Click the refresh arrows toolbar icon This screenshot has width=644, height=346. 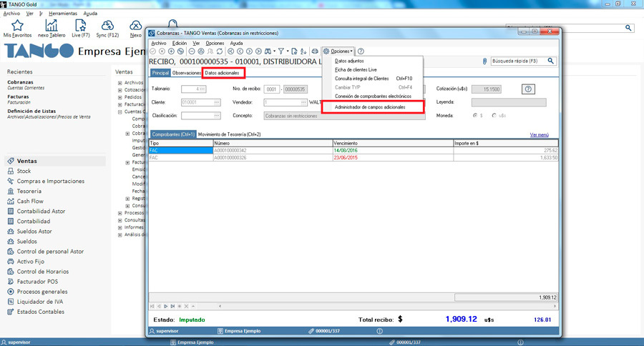point(220,51)
